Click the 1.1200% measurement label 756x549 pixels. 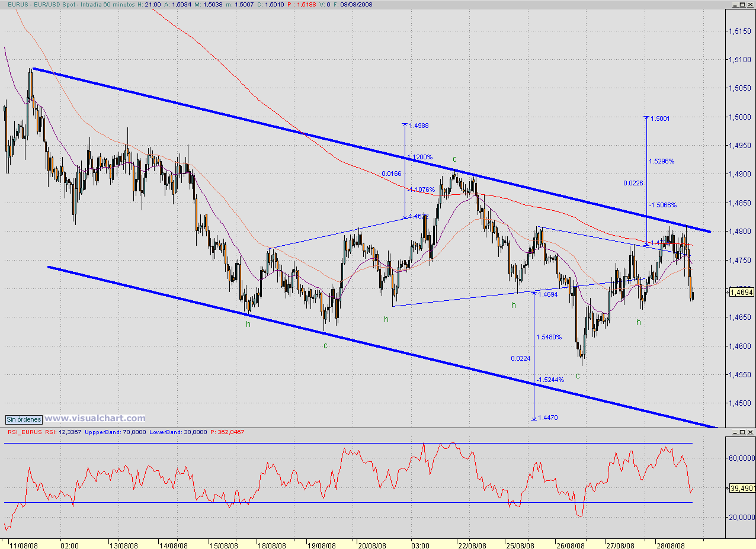click(420, 158)
